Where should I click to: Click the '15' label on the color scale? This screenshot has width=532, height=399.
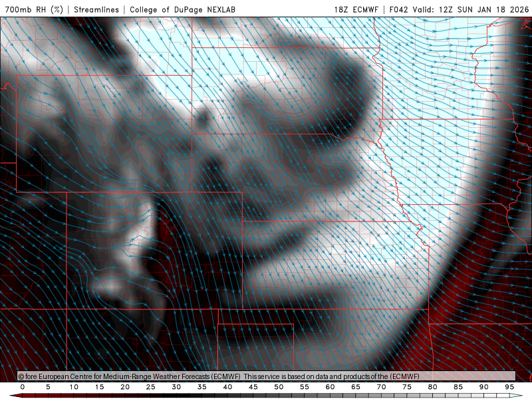pyautogui.click(x=99, y=387)
